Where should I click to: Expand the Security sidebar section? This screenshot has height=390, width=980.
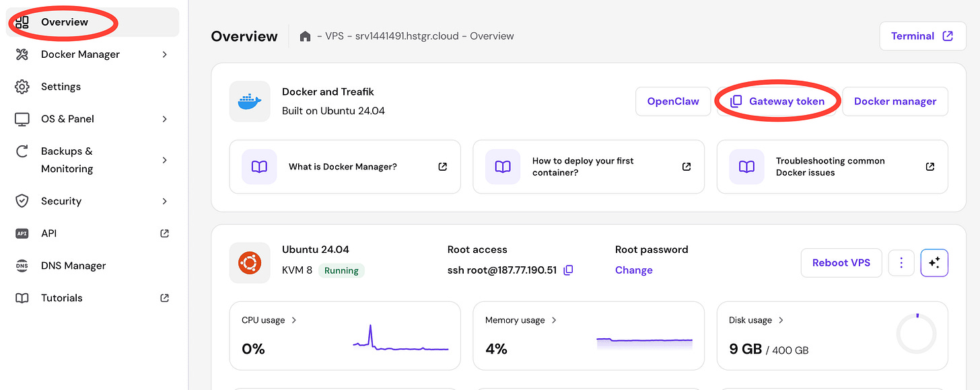tap(165, 201)
